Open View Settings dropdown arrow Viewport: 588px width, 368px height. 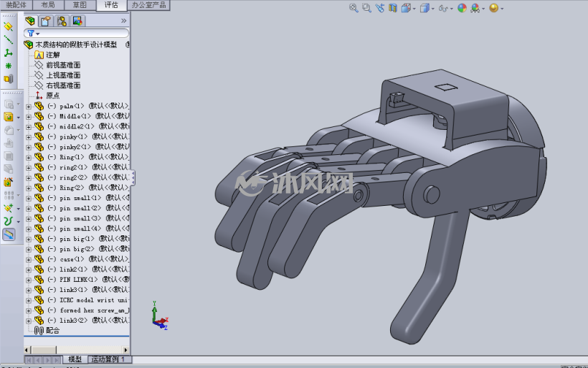pos(502,9)
